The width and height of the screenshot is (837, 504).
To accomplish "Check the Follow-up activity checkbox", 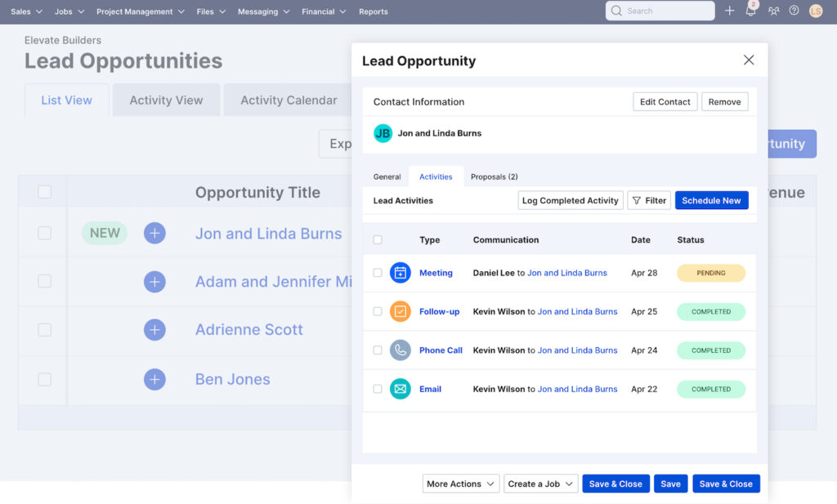I will point(378,311).
